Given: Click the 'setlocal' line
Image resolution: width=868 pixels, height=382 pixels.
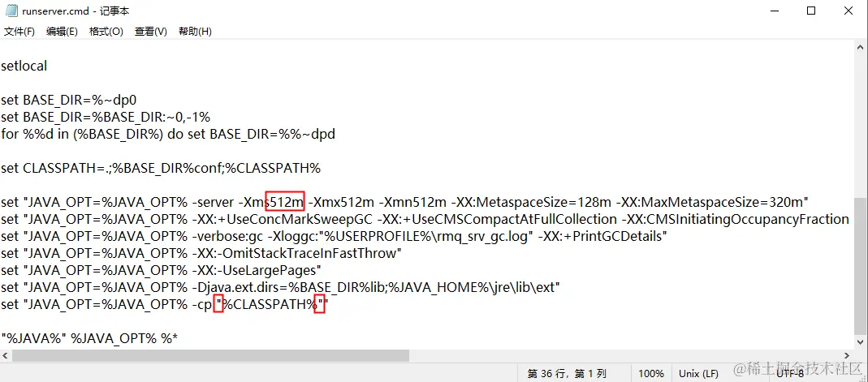Looking at the screenshot, I should (24, 66).
